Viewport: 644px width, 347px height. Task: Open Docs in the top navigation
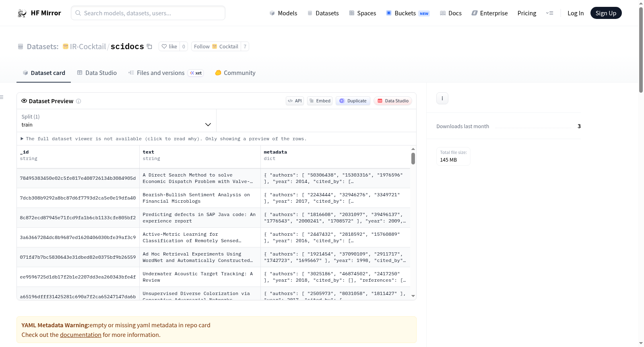click(451, 13)
